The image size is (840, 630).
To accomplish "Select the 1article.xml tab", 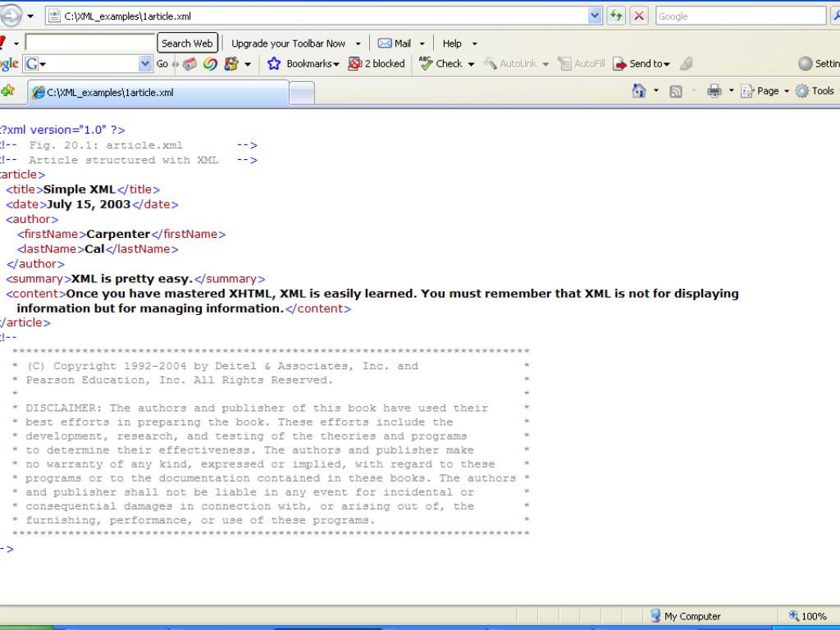I will pos(158,93).
